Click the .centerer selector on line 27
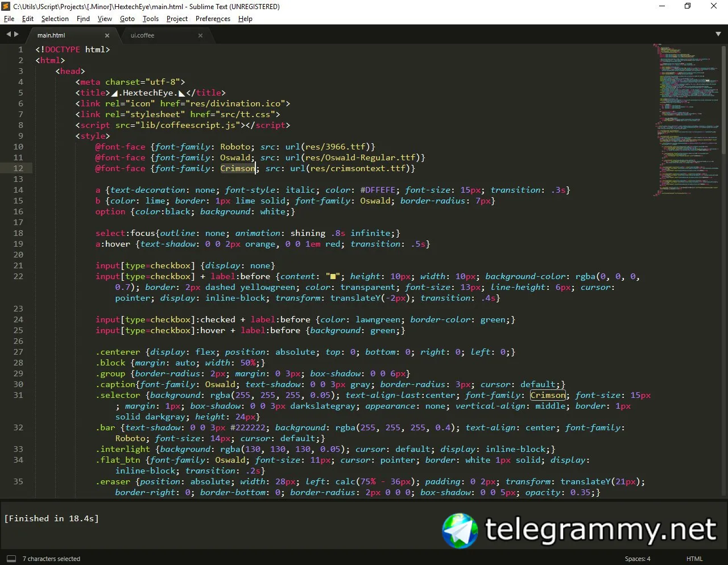Image resolution: width=728 pixels, height=565 pixels. pyautogui.click(x=118, y=352)
